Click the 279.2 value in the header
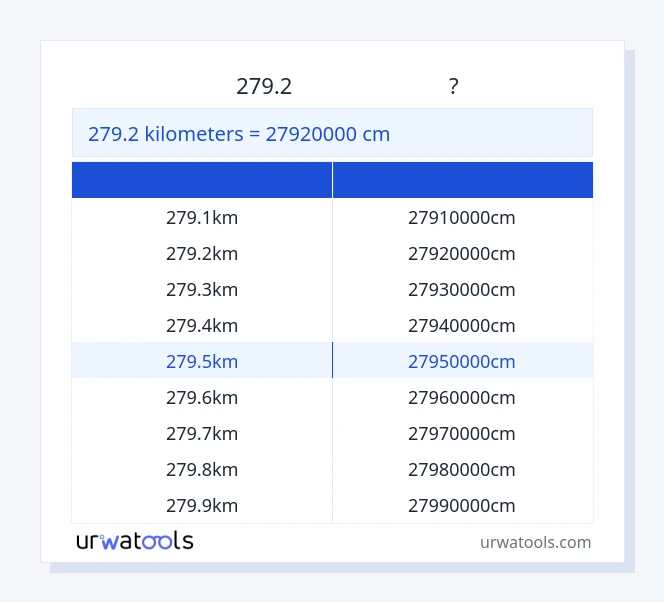The height and width of the screenshot is (602, 664). click(x=264, y=87)
